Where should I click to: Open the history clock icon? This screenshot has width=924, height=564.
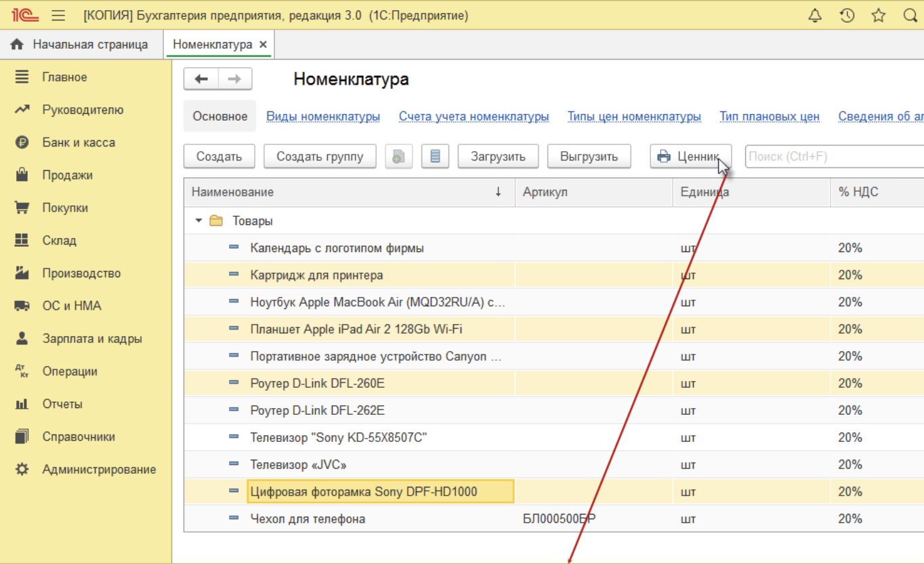coord(847,16)
